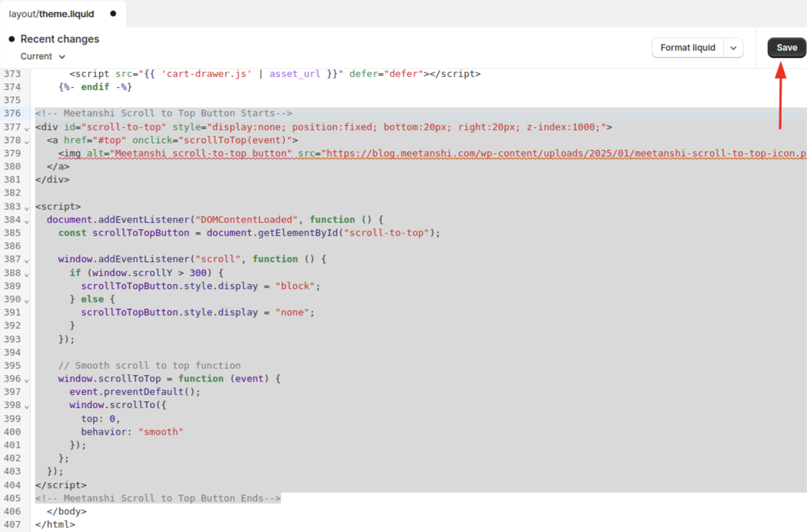807x532 pixels.
Task: Select the layout/theme.liquid tab
Action: coord(51,14)
